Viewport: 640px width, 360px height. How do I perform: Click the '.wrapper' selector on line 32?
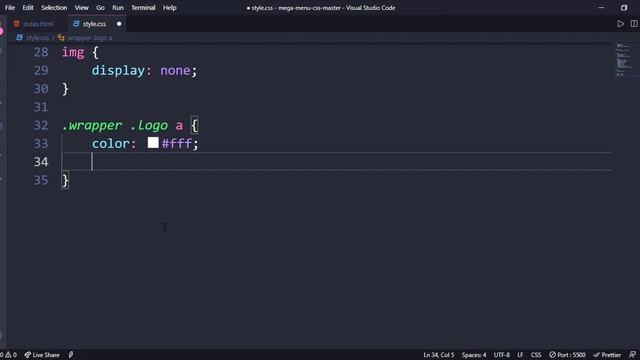pos(92,126)
